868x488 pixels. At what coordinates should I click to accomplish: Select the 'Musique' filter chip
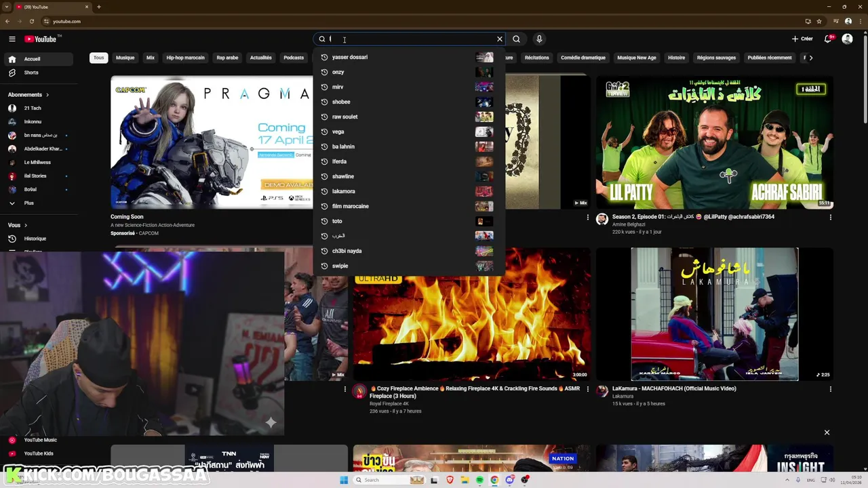click(125, 58)
